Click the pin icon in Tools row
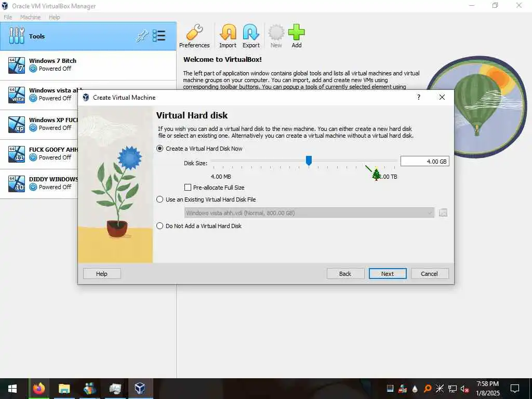532x399 pixels. point(142,36)
